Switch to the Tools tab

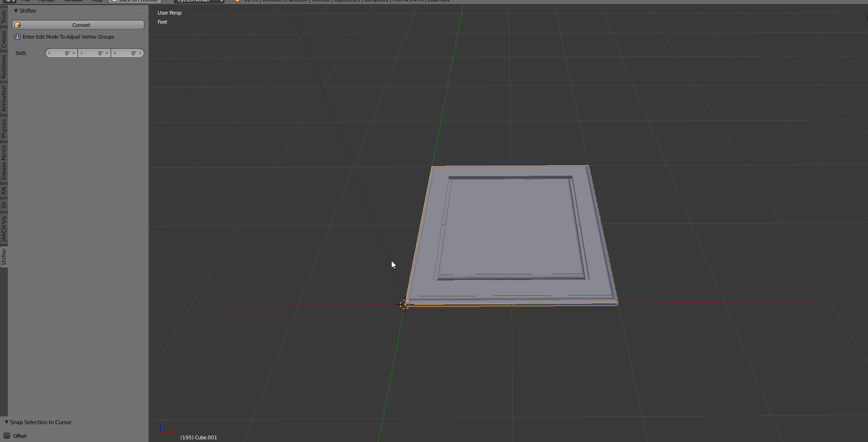(x=4, y=17)
